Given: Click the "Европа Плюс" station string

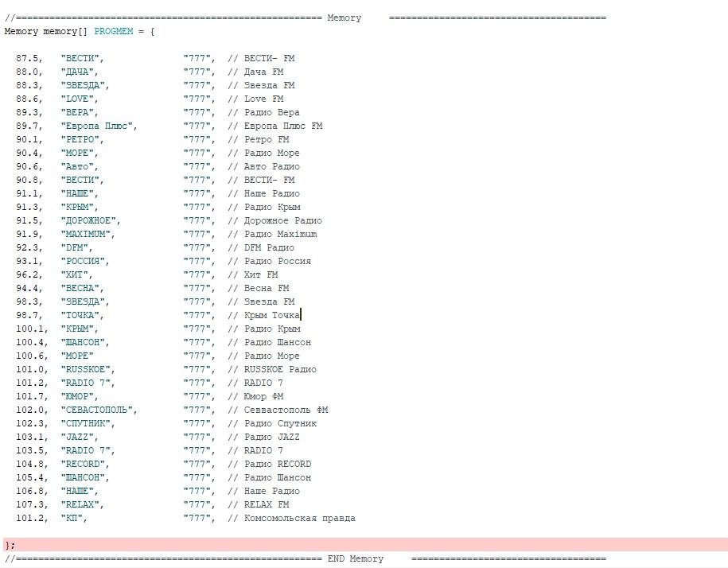Looking at the screenshot, I should [x=99, y=126].
